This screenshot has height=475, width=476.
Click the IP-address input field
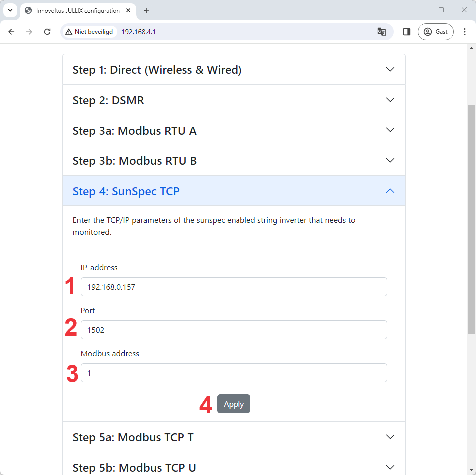coord(234,287)
